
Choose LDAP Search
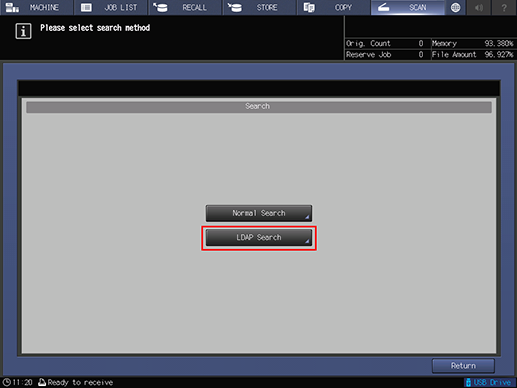259,237
